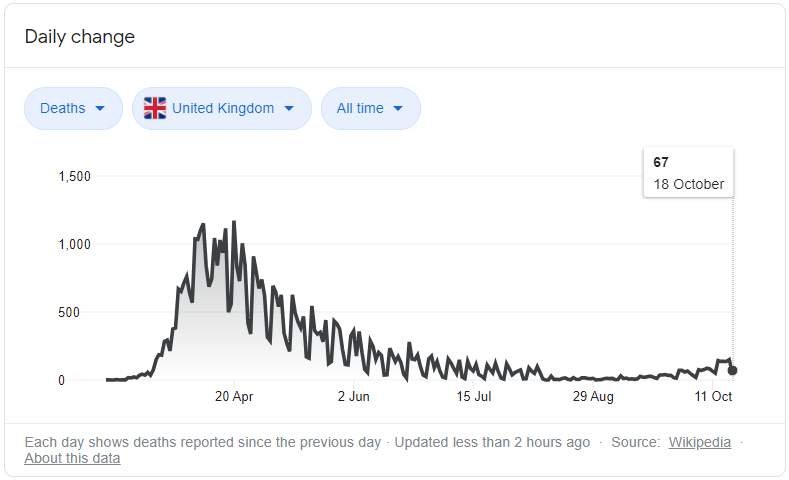This screenshot has height=480, width=789.
Task: Click the 500 y-axis label
Action: pyautogui.click(x=79, y=312)
